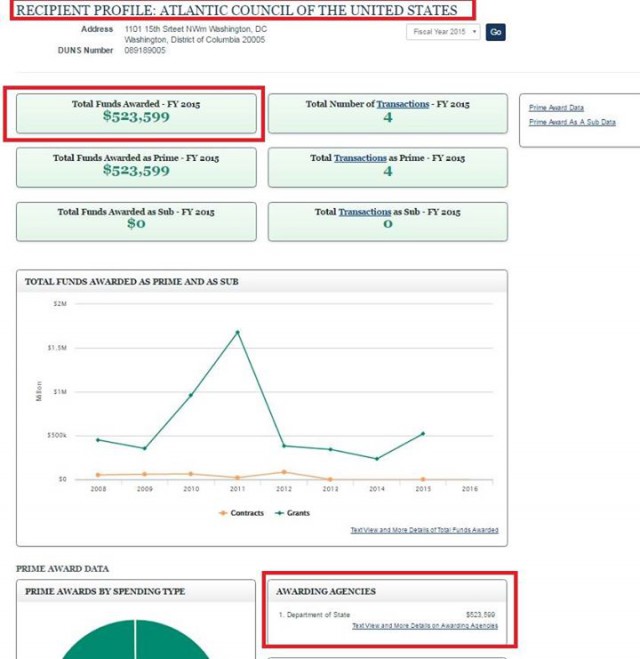
Task: Toggle the Grants legend entry
Action: (292, 513)
